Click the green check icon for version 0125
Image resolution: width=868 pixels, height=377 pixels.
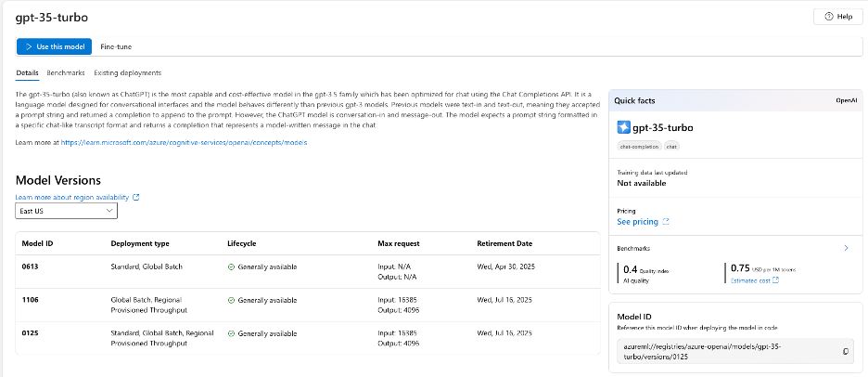[x=232, y=333]
